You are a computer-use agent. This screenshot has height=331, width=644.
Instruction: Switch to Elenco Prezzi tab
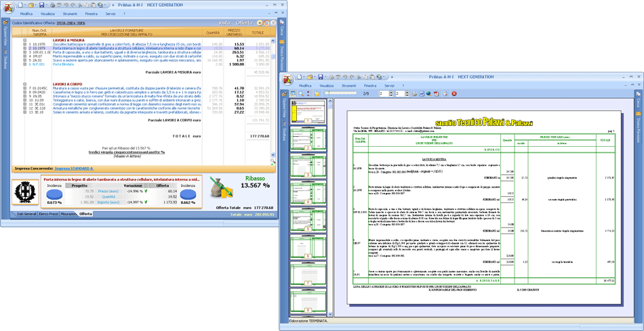coord(48,214)
